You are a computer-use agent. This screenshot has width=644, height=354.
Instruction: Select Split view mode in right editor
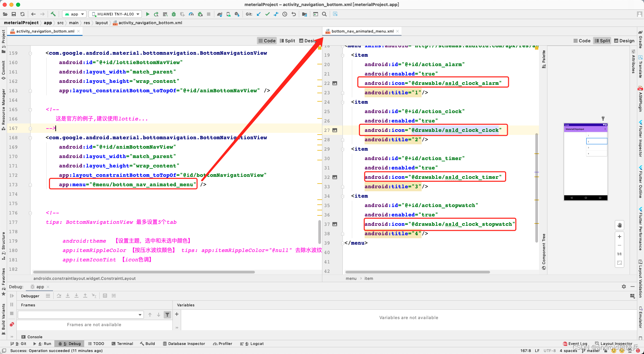point(602,41)
